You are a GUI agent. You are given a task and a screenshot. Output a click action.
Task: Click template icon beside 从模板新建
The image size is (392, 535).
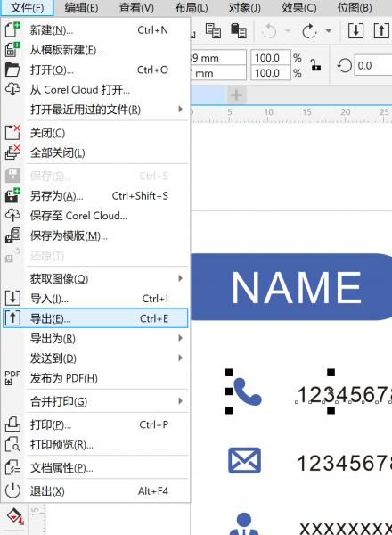(x=12, y=49)
